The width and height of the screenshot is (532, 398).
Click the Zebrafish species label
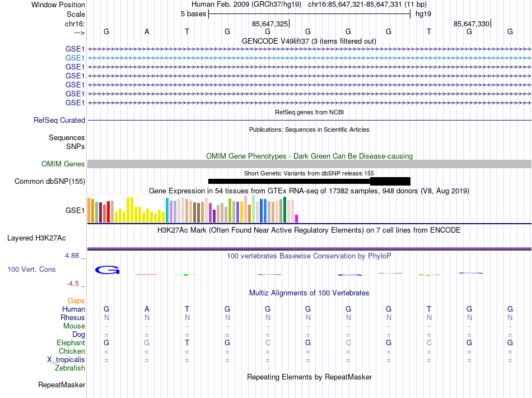click(70, 368)
